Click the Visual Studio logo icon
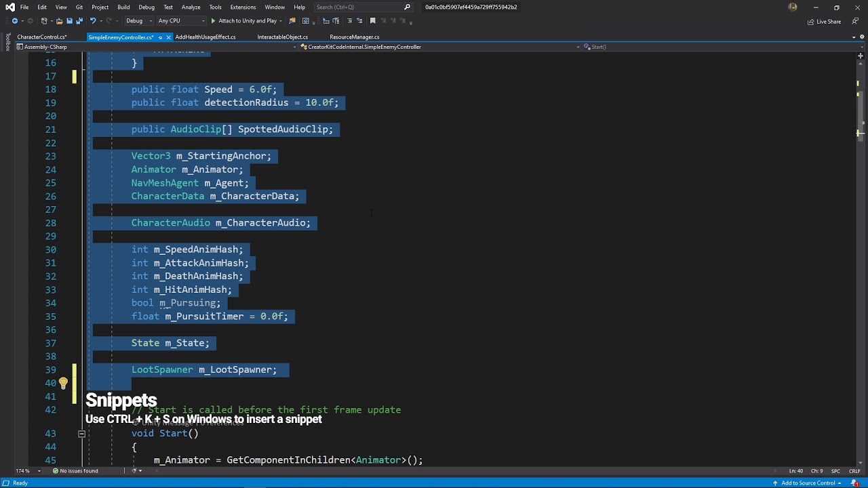Image resolution: width=868 pixels, height=488 pixels. (9, 7)
